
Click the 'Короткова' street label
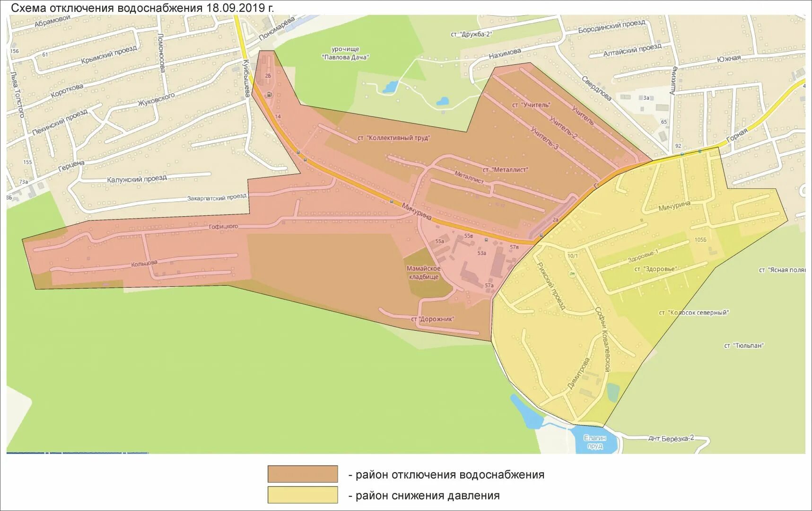[67, 91]
